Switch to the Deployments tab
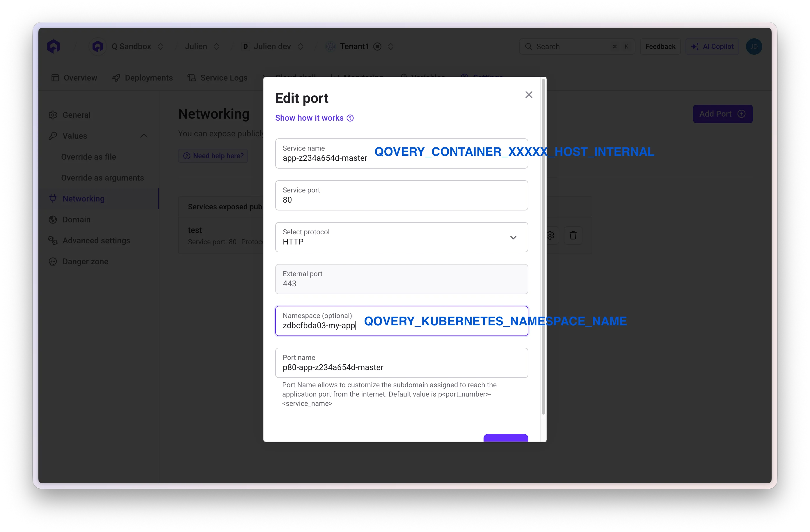810x532 pixels. pyautogui.click(x=142, y=78)
